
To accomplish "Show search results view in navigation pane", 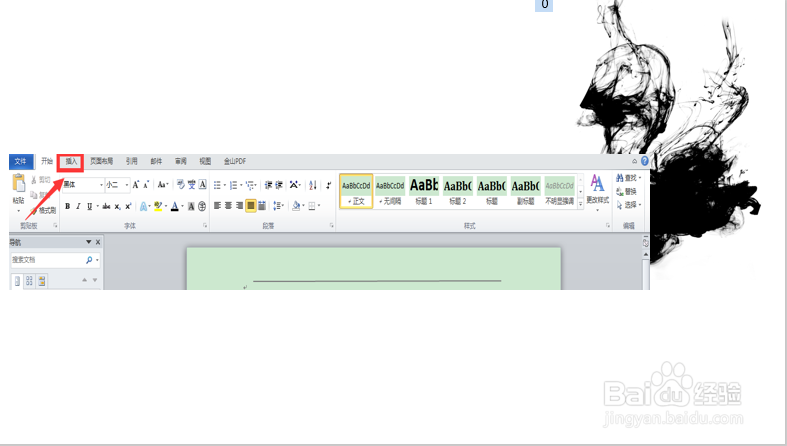I will [42, 281].
